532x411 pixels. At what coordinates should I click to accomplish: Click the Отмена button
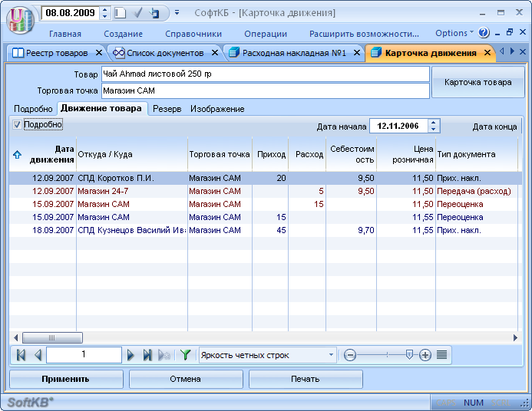pos(185,379)
